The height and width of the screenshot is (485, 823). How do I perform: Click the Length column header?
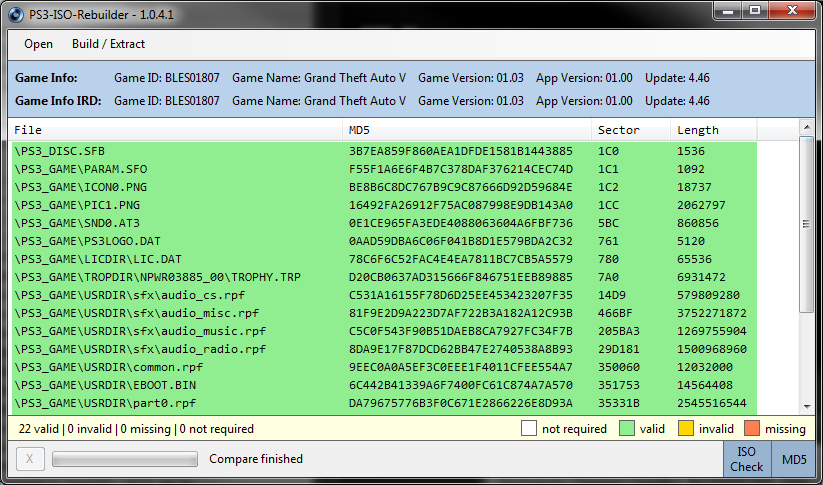(712, 130)
